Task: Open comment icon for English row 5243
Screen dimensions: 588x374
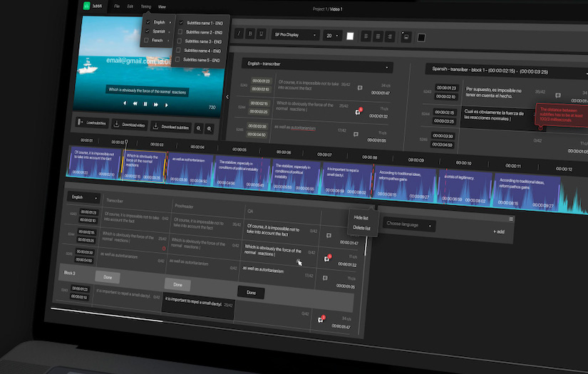Action: 360,88
